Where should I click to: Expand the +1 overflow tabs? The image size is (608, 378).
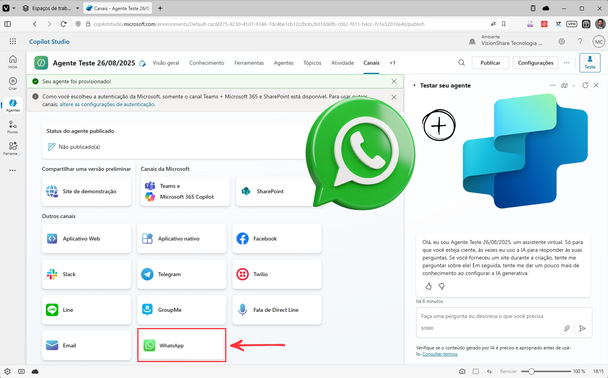pos(392,63)
